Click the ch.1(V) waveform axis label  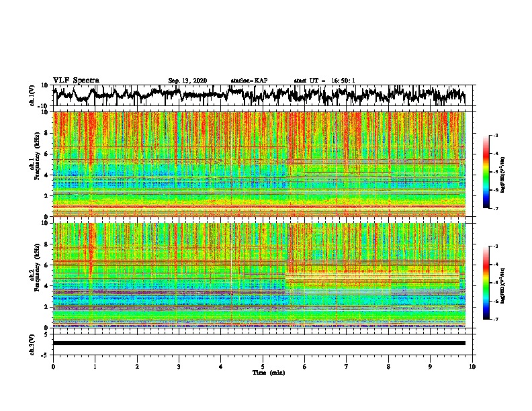tap(32, 95)
